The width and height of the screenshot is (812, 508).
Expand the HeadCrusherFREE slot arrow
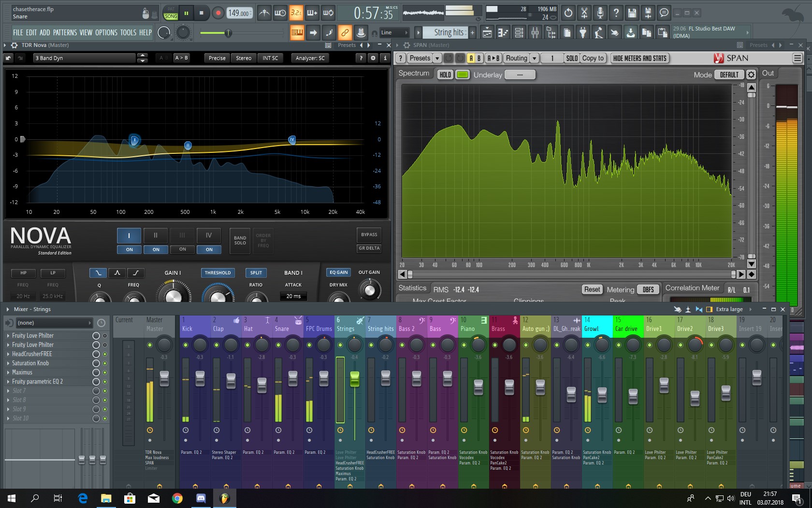(8, 354)
